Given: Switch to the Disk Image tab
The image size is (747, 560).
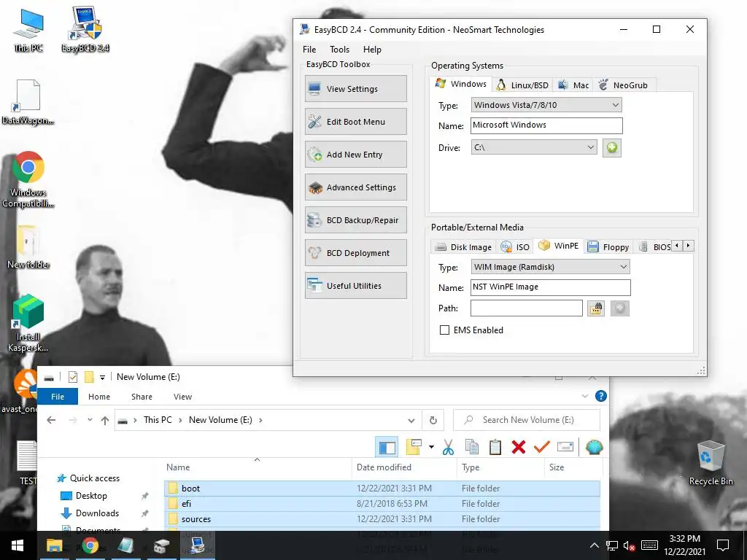Looking at the screenshot, I should (x=463, y=247).
